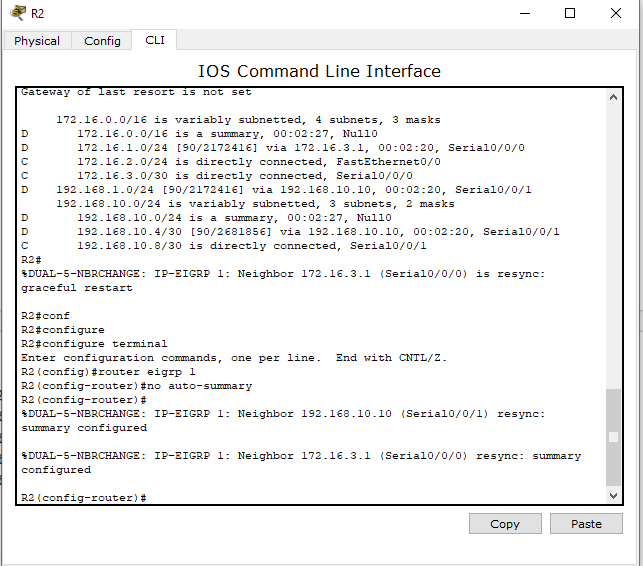Switch to the Physical tab
This screenshot has width=643, height=566.
[x=37, y=41]
